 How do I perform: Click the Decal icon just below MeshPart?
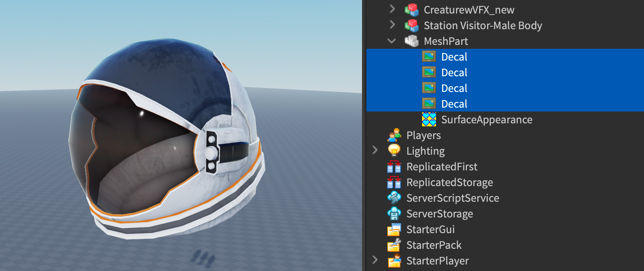pos(429,57)
